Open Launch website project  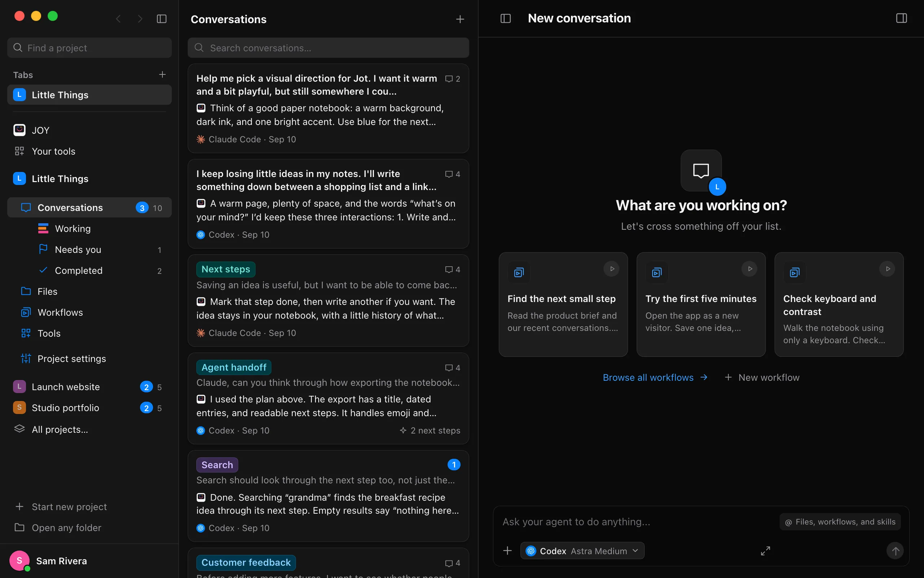[x=90, y=387]
